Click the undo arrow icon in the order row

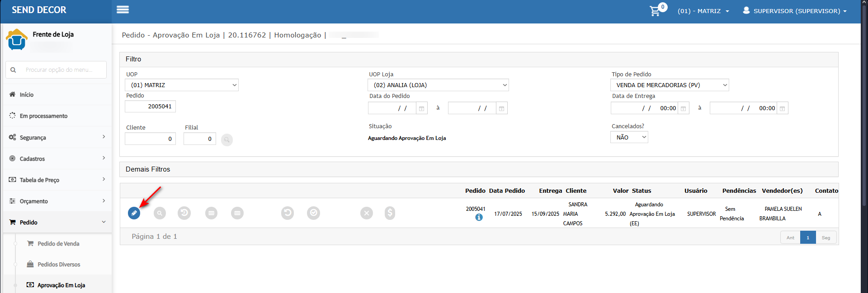coord(288,213)
